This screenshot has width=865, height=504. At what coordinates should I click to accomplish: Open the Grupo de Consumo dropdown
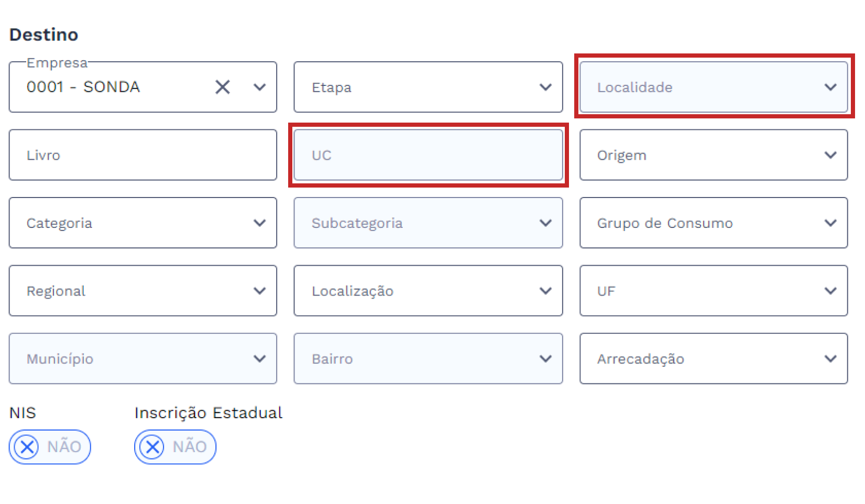(x=713, y=223)
